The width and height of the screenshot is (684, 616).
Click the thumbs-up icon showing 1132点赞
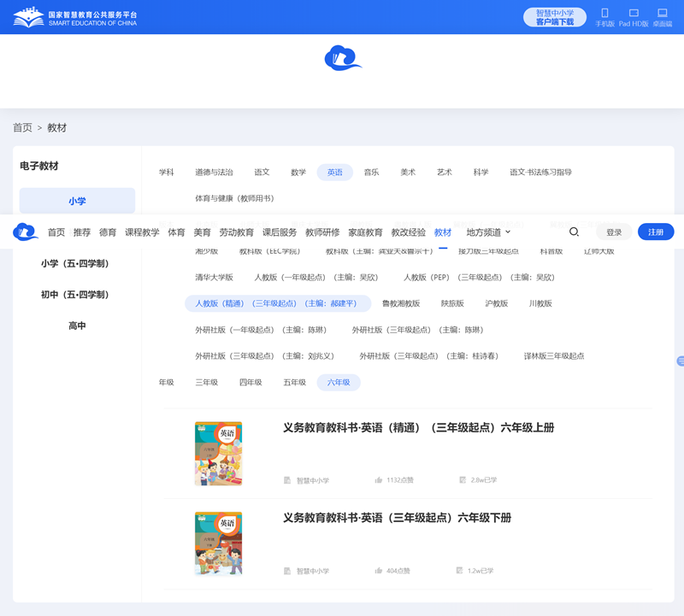379,480
